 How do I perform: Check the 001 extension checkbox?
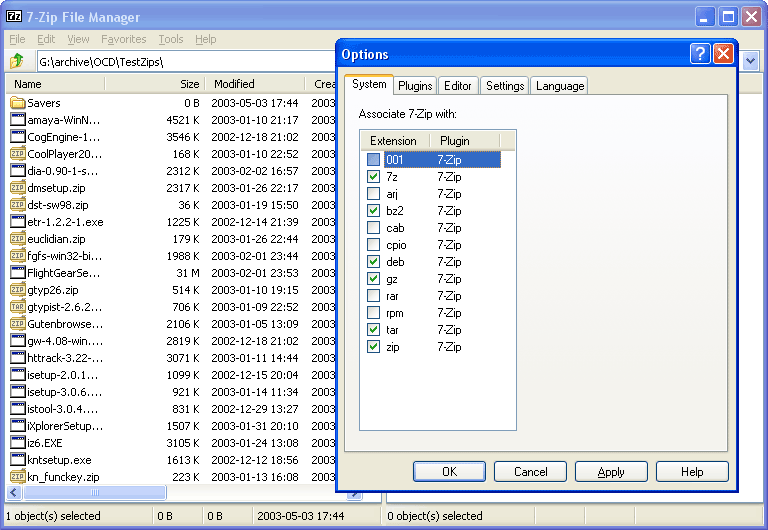pyautogui.click(x=373, y=160)
